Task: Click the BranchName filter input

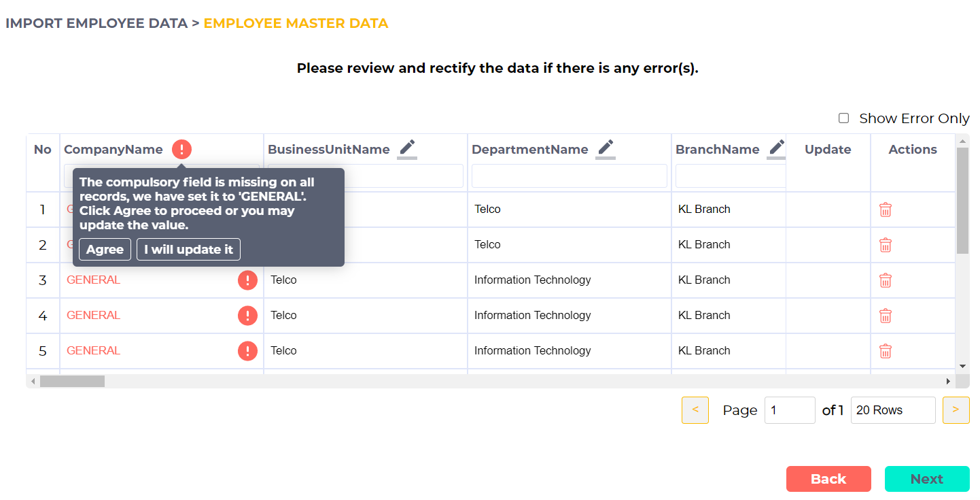Action: 731,176
